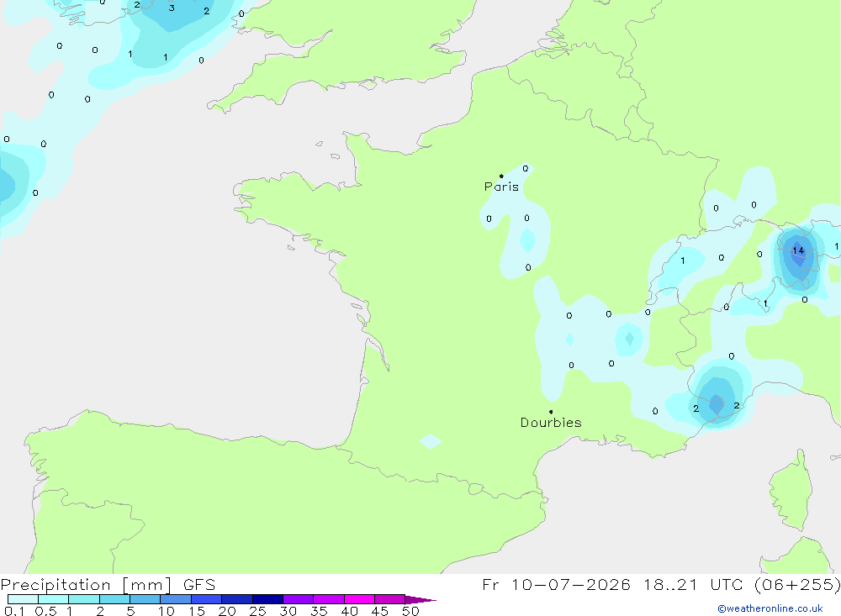Click the legend label 30
The height and width of the screenshot is (616, 841).
[x=288, y=611]
